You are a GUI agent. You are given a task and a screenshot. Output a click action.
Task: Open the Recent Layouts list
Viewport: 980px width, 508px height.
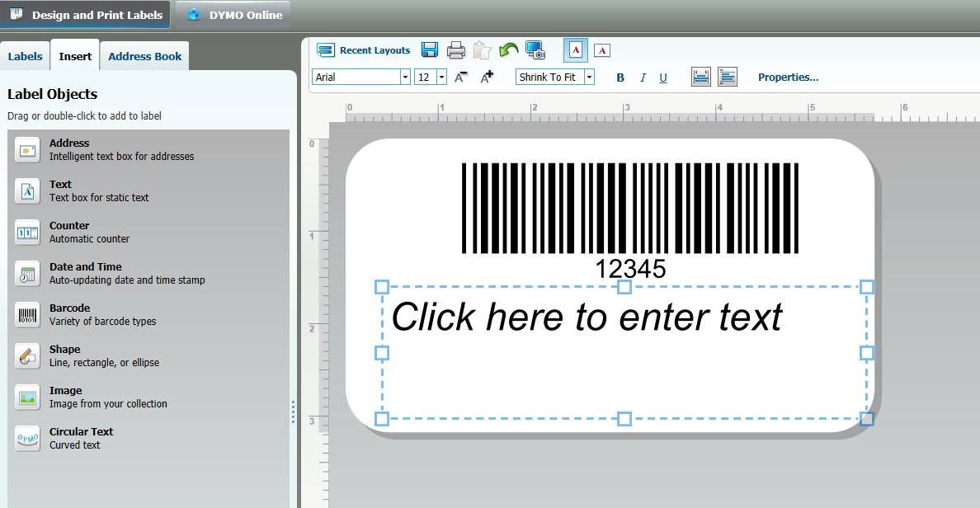[x=375, y=50]
